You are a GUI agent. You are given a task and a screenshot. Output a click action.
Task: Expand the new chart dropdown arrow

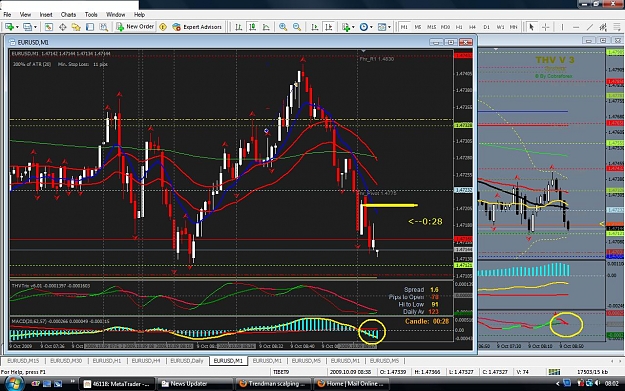tap(17, 27)
